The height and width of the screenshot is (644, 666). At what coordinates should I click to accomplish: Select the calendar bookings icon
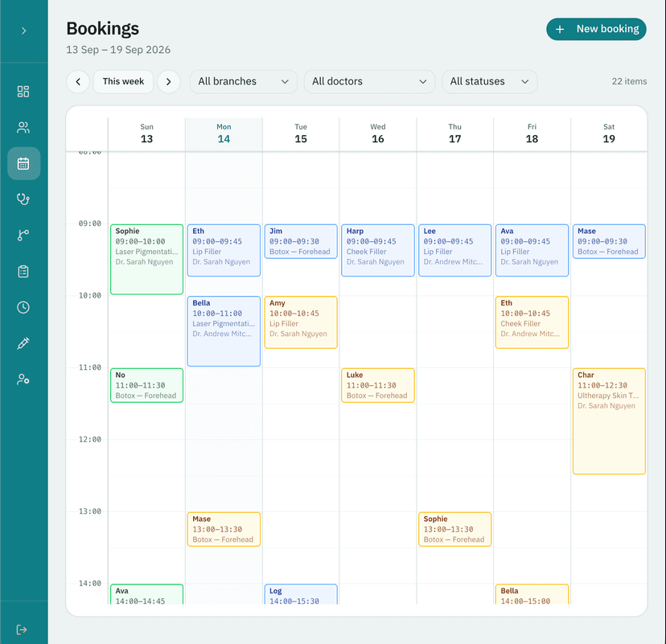click(23, 163)
